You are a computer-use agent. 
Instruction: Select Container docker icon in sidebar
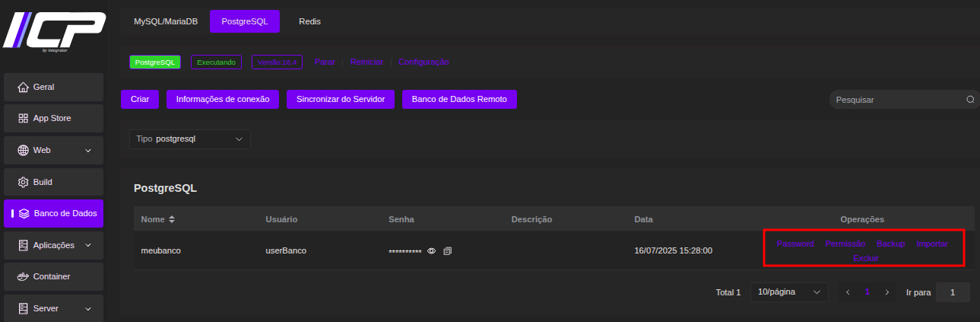[x=23, y=276]
